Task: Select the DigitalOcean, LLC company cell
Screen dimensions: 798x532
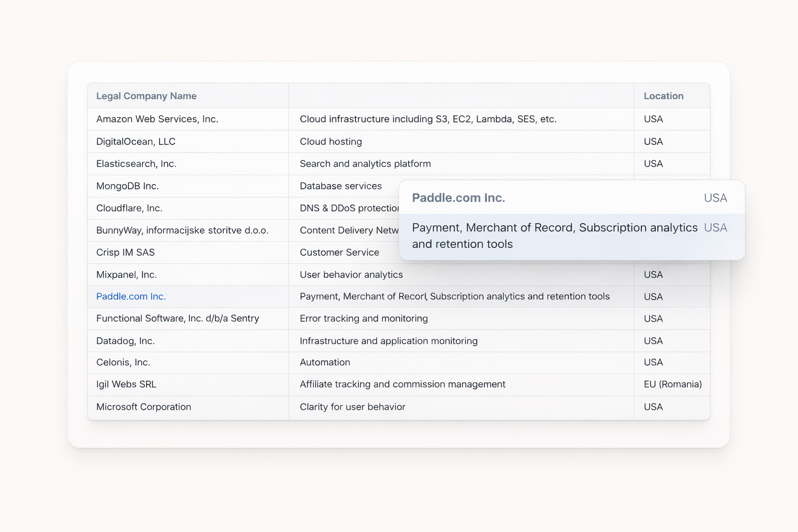Action: (x=136, y=141)
